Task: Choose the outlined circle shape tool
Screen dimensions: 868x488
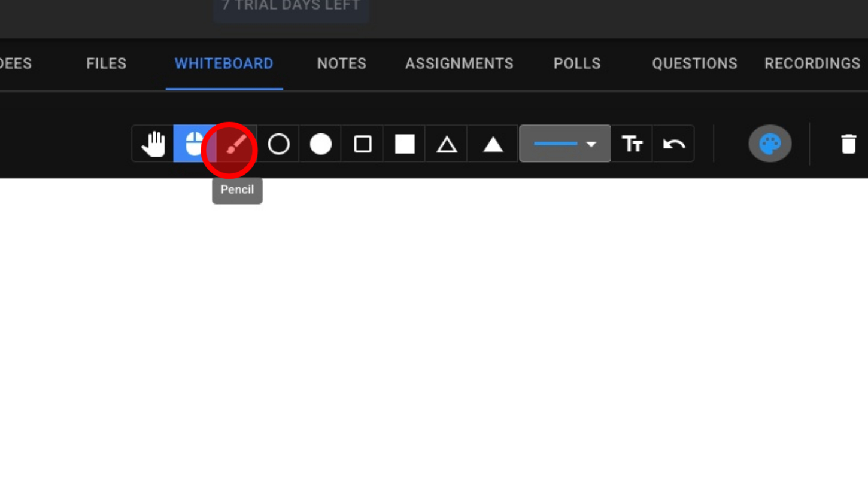Action: (278, 144)
